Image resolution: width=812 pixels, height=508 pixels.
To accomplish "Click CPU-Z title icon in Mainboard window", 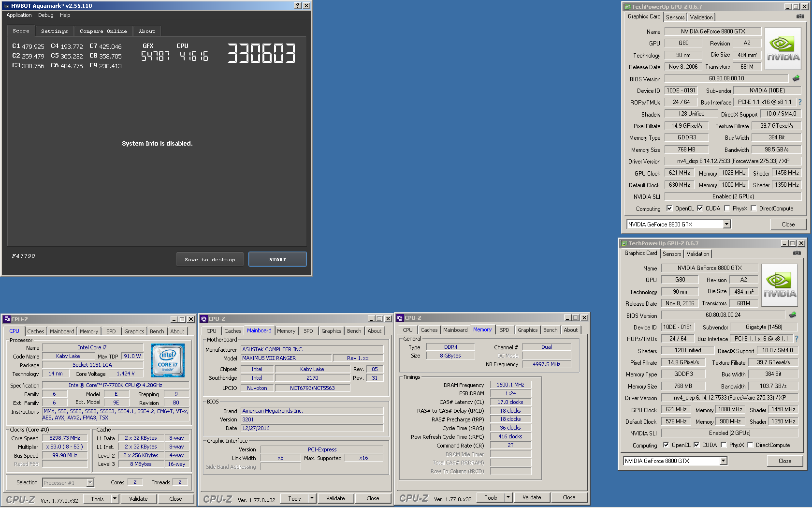I will pyautogui.click(x=204, y=319).
